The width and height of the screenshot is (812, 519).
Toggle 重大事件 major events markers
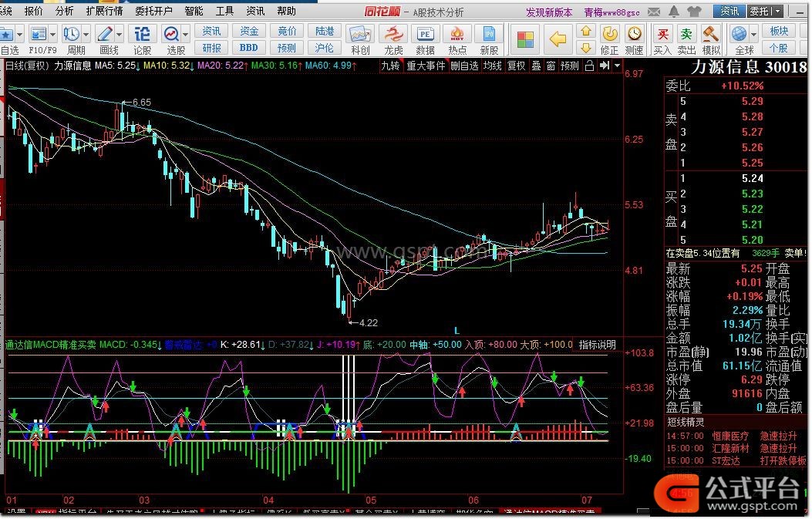click(426, 66)
